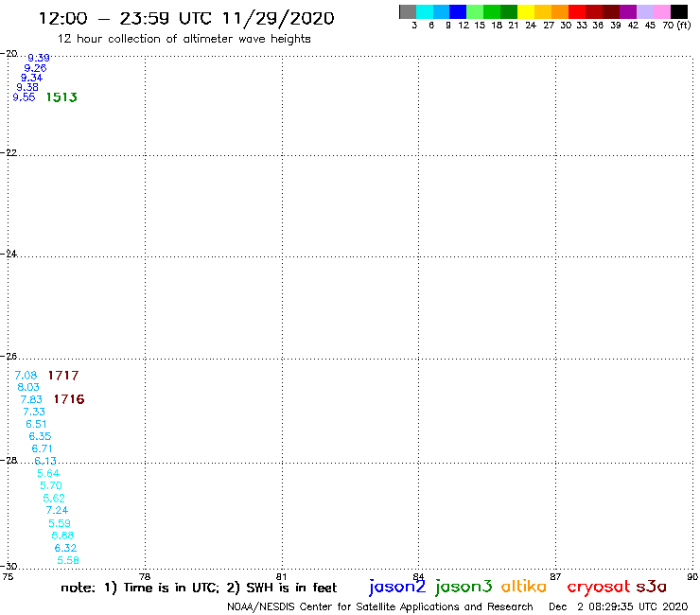Click the 81 longitude axis label

pos(281,576)
